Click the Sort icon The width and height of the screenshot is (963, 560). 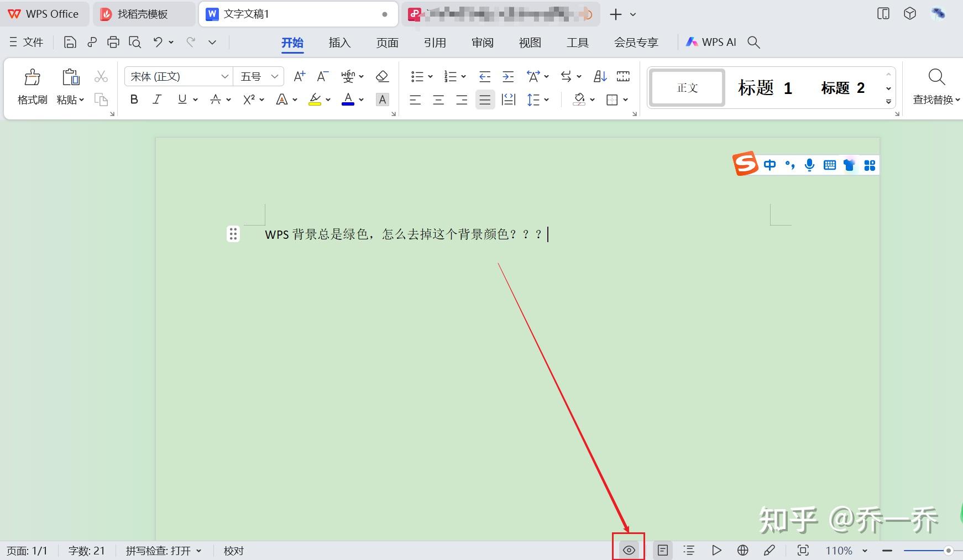tap(600, 76)
